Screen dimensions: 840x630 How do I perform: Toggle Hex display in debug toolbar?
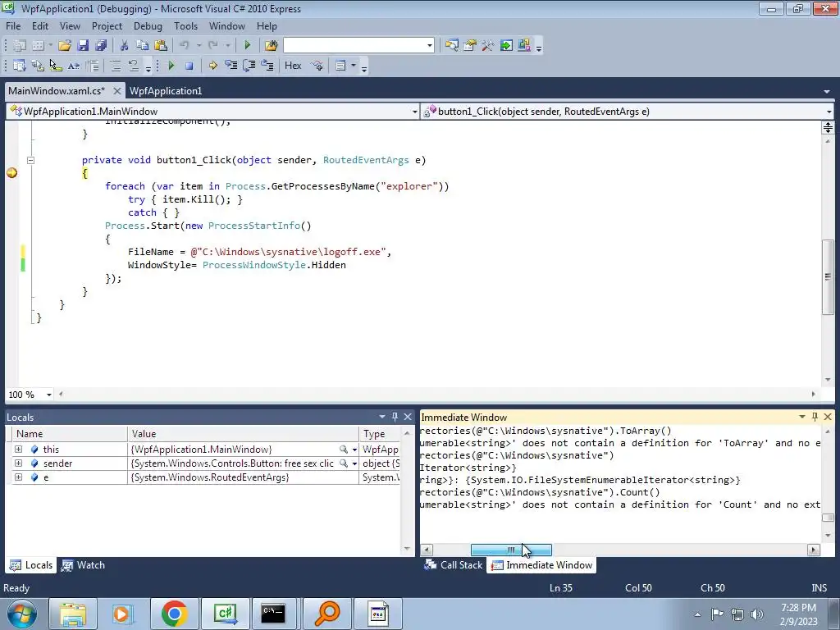click(293, 66)
